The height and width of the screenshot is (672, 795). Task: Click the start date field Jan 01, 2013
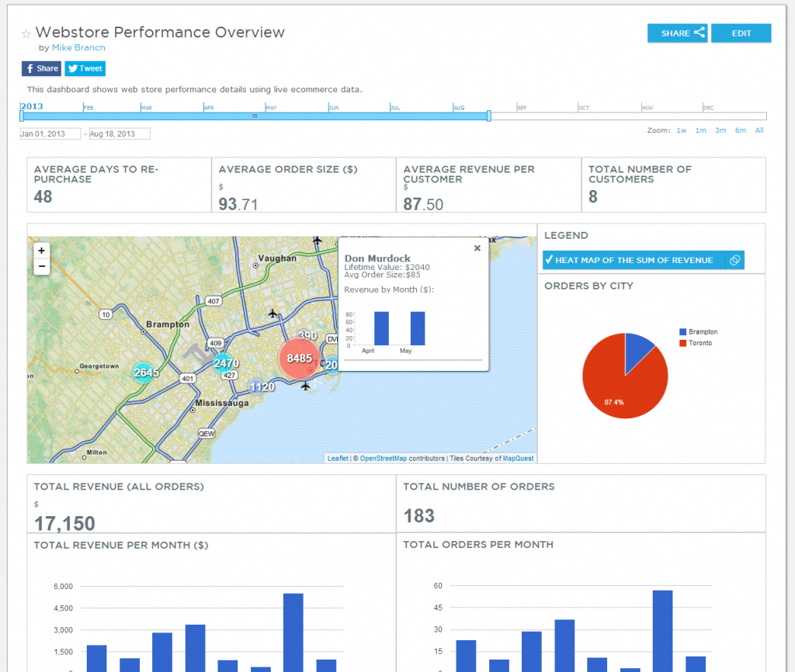pos(50,133)
